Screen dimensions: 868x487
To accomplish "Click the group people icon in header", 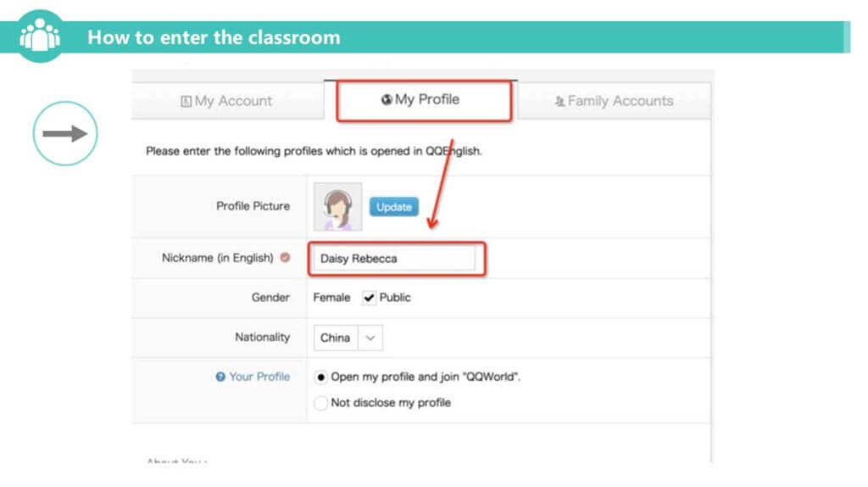I will [40, 36].
